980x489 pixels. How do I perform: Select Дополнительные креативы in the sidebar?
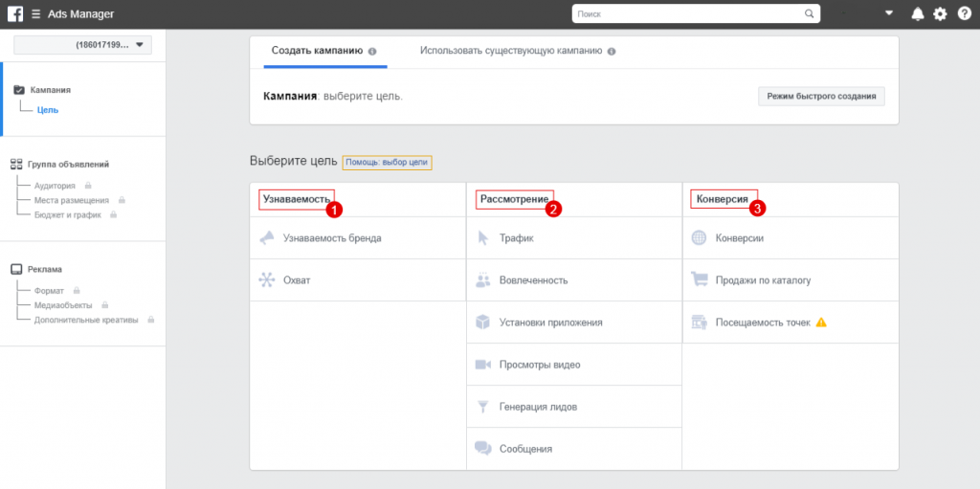(x=86, y=321)
